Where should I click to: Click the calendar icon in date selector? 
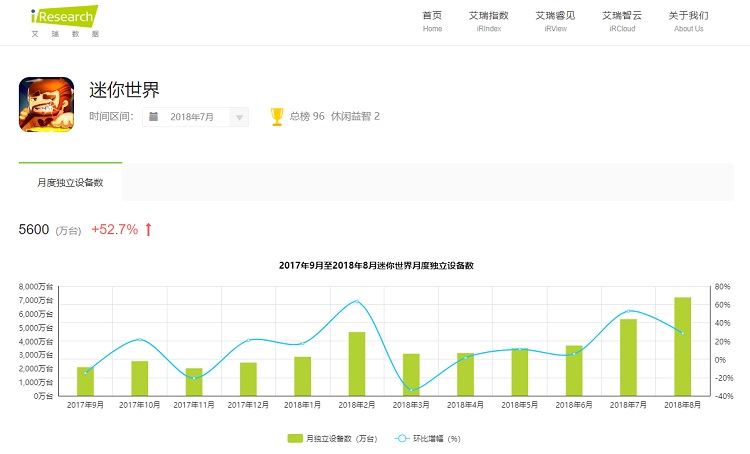154,116
